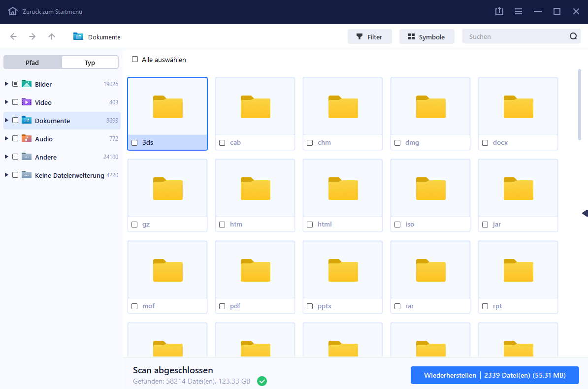Check the Dokumente sidebar checkbox
Image resolution: width=588 pixels, height=389 pixels.
coord(15,120)
